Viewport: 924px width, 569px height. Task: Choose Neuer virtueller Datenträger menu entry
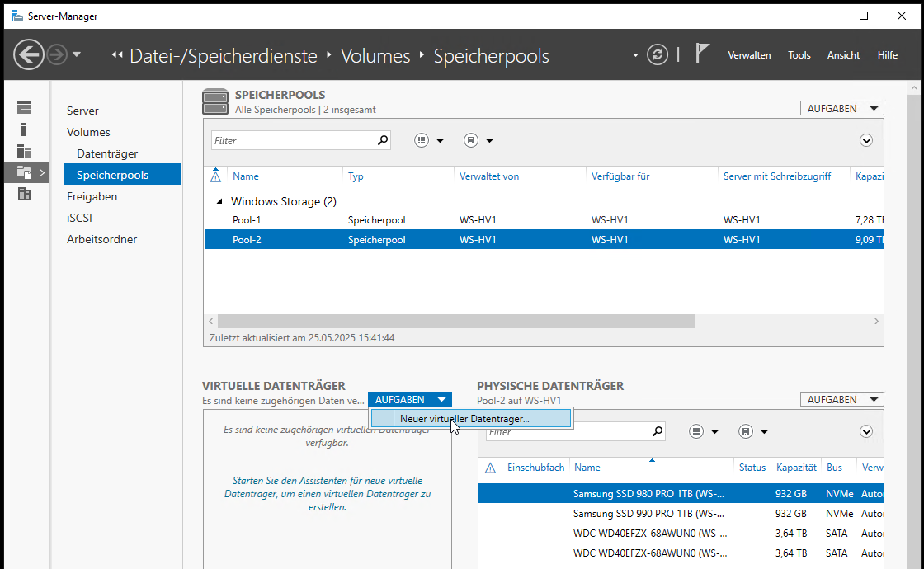click(x=471, y=419)
